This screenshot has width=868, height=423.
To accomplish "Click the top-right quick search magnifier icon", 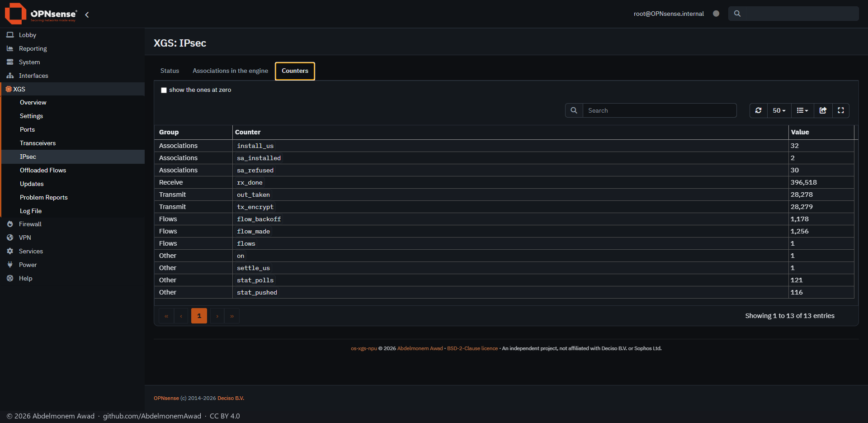I will coord(737,14).
